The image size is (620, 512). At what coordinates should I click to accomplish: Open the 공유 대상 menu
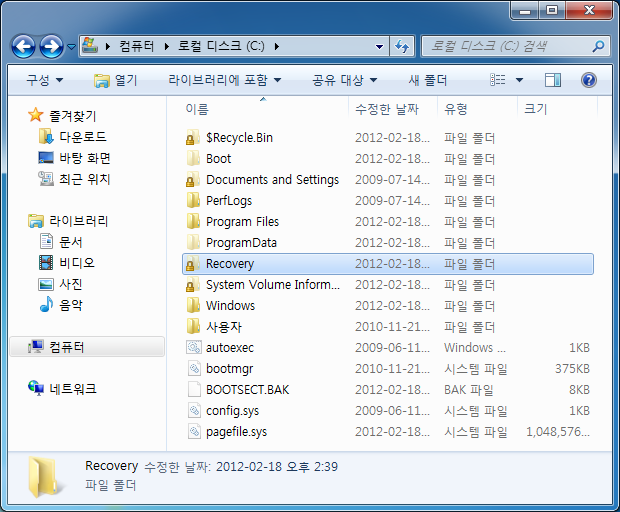(x=344, y=80)
